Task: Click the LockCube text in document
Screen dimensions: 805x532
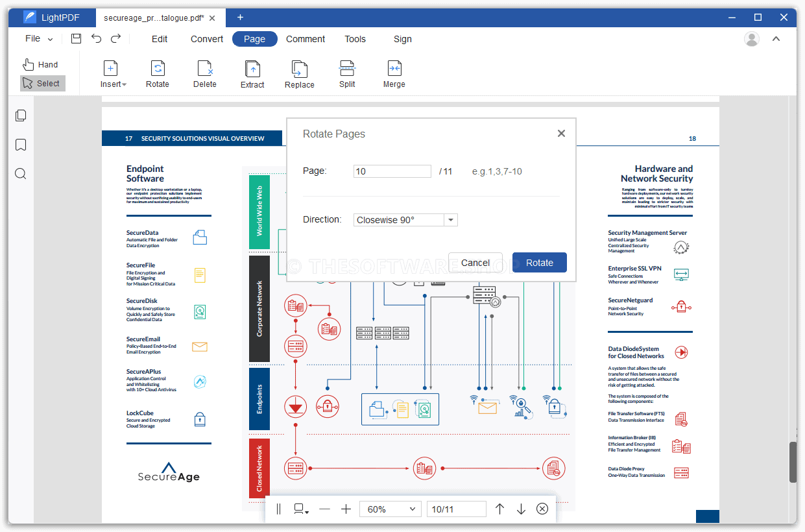Action: coord(139,413)
